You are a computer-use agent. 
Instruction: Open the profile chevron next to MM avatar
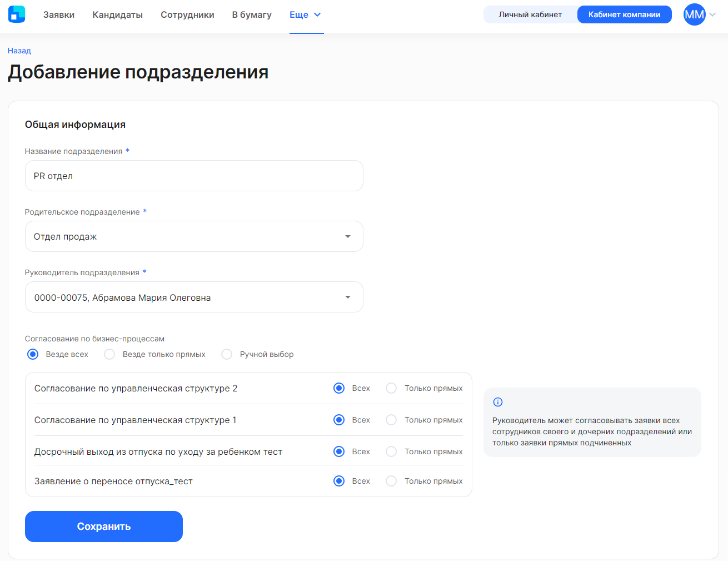[x=712, y=15]
